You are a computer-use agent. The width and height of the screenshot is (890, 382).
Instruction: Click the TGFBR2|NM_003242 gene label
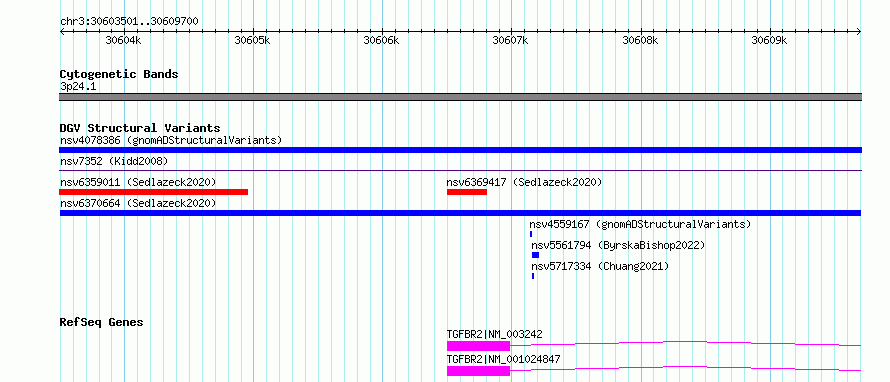coord(494,334)
